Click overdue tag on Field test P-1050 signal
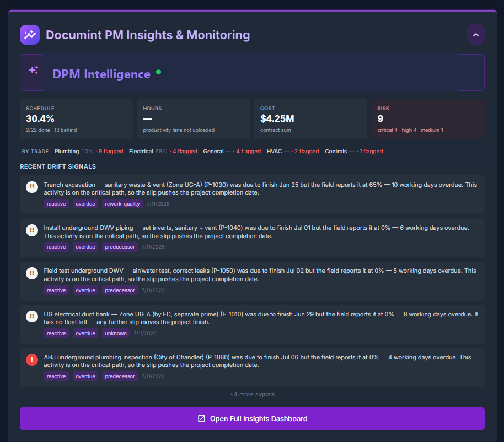Image resolution: width=504 pixels, height=442 pixels. point(85,290)
